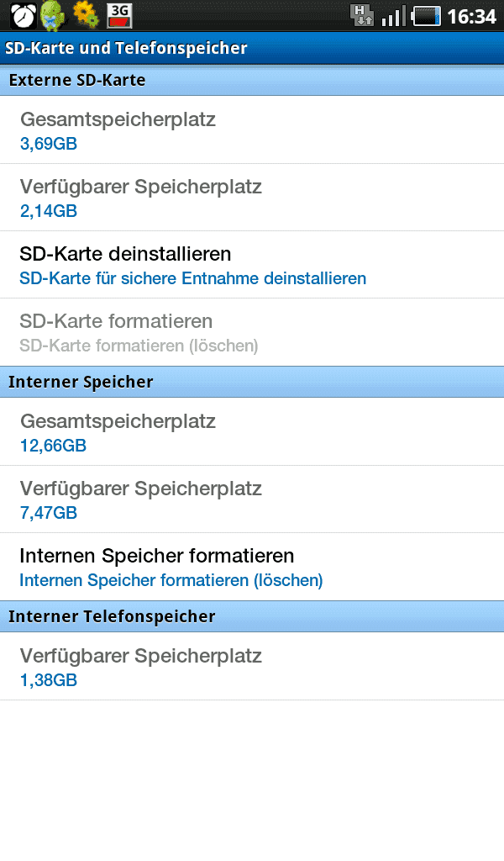Tap the SD-Karte und Telefonspeicher title bar

click(252, 48)
